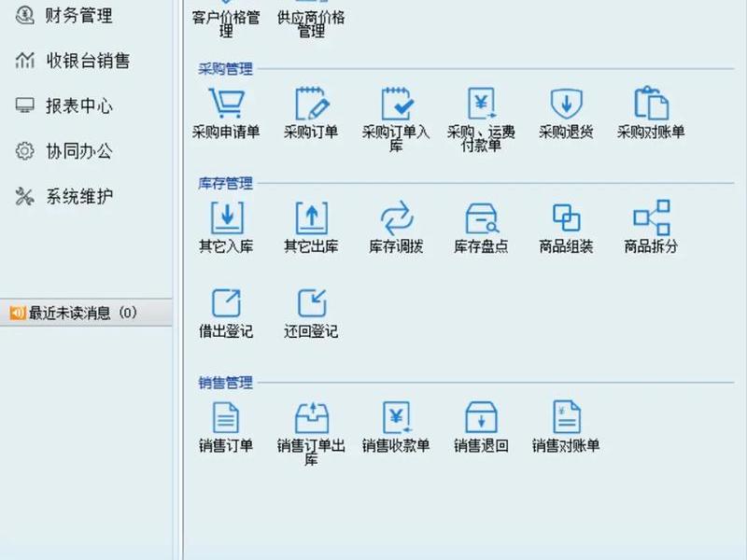747x560 pixels.
Task: Open 其它出库 upload tray icon
Action: (x=312, y=217)
